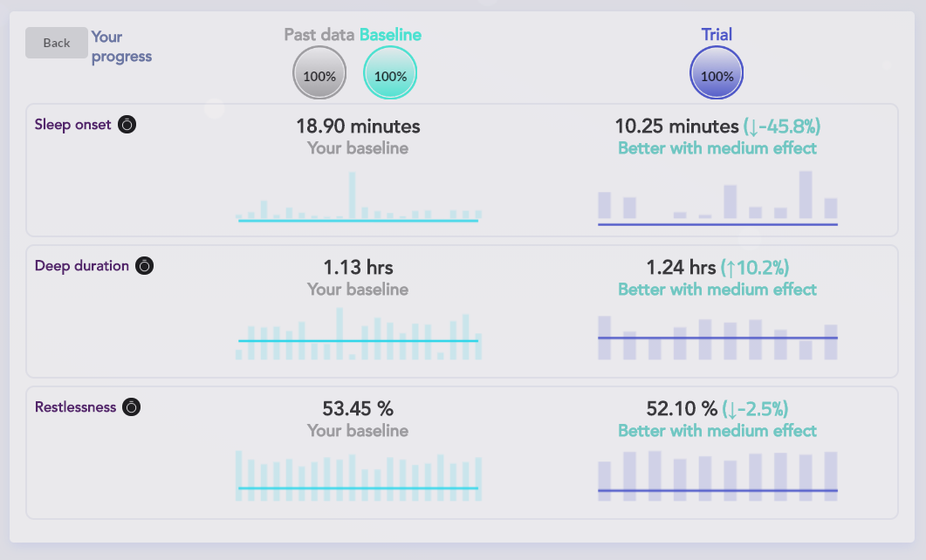Select the Deep duration baseline bar chart
Screen dimensions: 926x560
(x=358, y=334)
